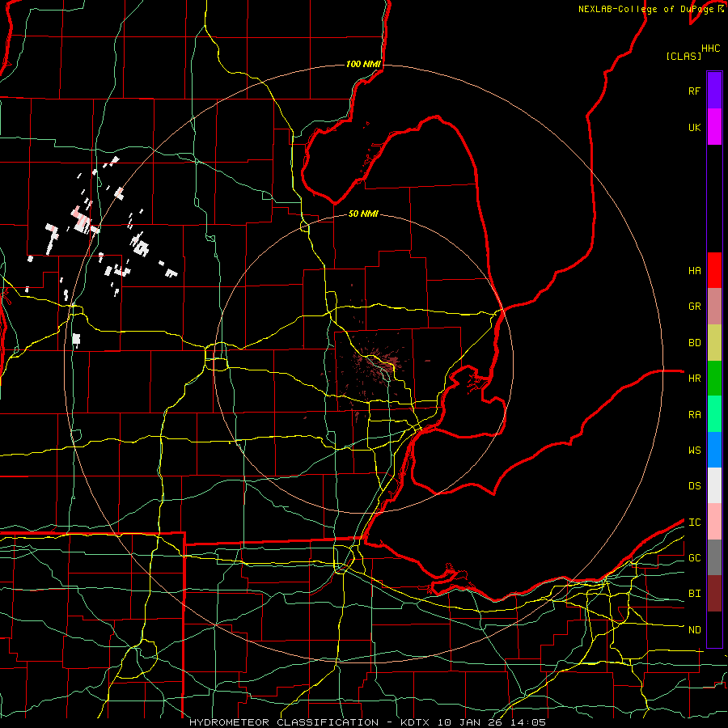Image resolution: width=728 pixels, height=728 pixels.
Task: Click the BI legend label
Action: [694, 594]
